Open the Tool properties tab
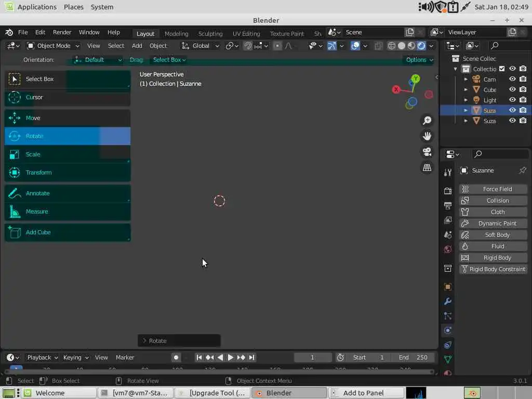The image size is (532, 399). [448, 172]
